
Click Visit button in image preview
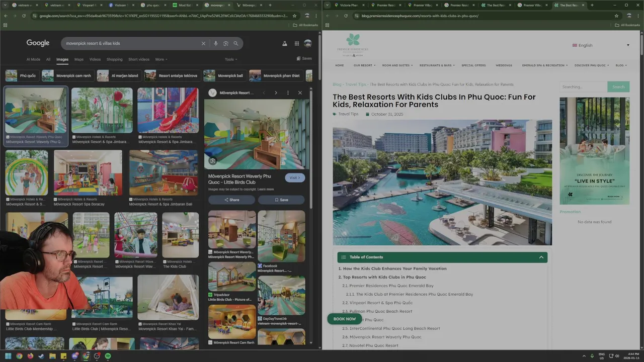coord(295,177)
